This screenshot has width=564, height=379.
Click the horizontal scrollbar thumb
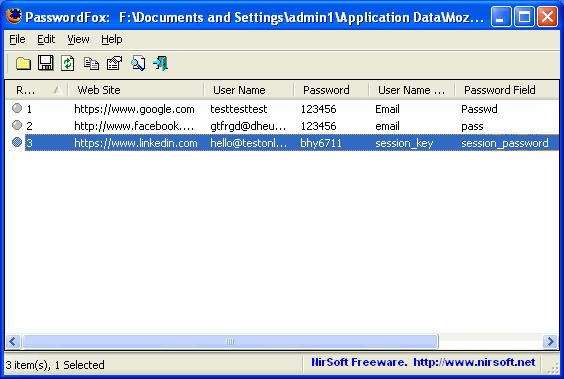[230, 341]
